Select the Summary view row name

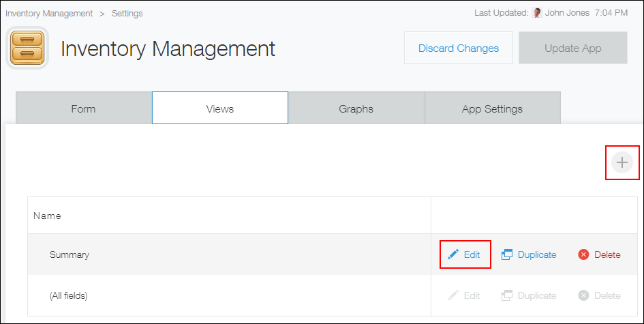[70, 254]
